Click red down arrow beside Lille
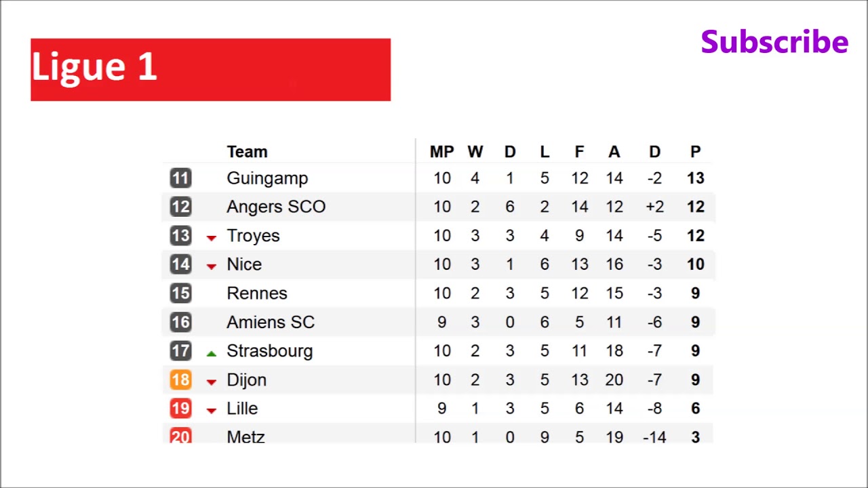Viewport: 868px width, 488px height. tap(212, 411)
